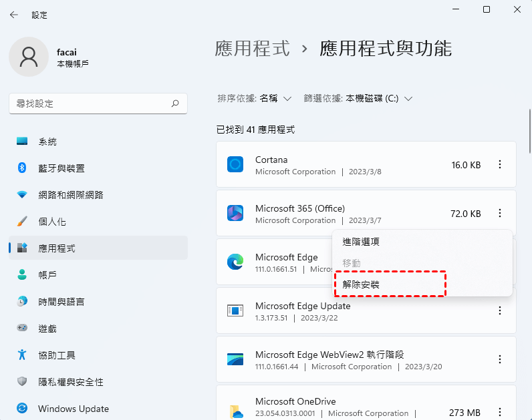
Task: Click the Microsoft 365 (Office) icon
Action: pos(235,213)
